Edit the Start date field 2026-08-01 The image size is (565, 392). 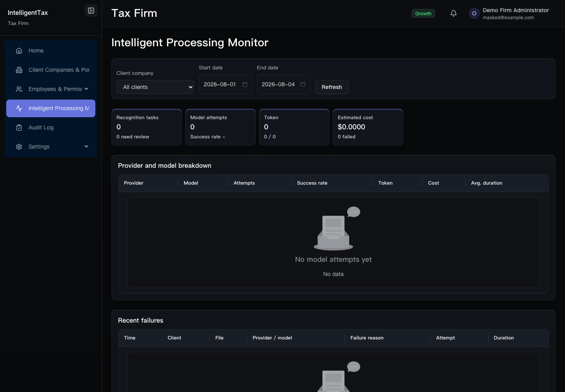coord(225,84)
